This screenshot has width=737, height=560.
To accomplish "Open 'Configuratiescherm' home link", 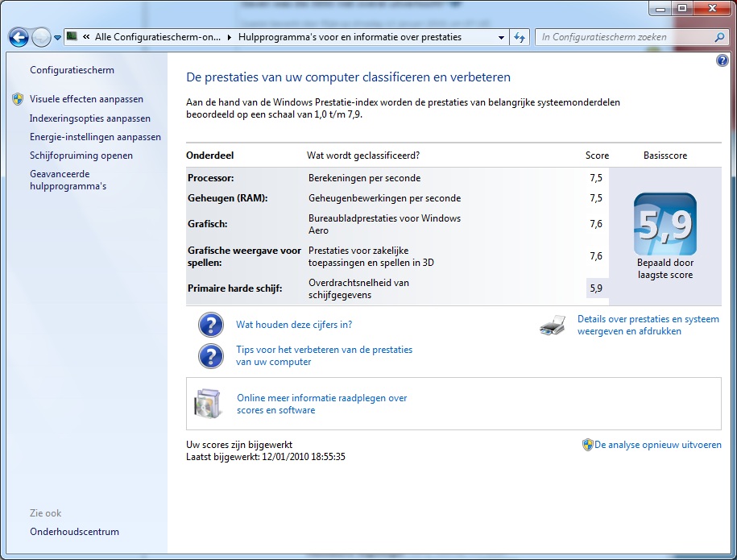I will point(72,70).
